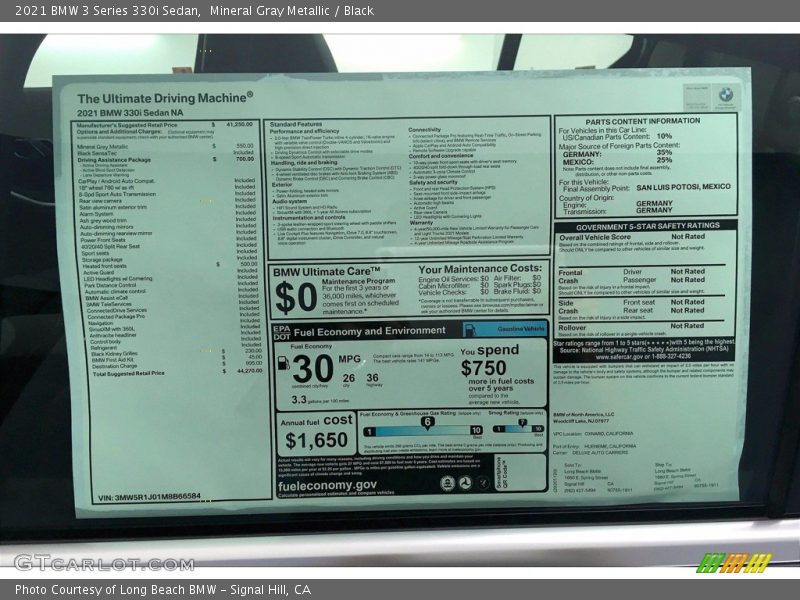This screenshot has width=800, height=600.
Task: Click the 'Safety and security' heading
Action: pyautogui.click(x=433, y=182)
